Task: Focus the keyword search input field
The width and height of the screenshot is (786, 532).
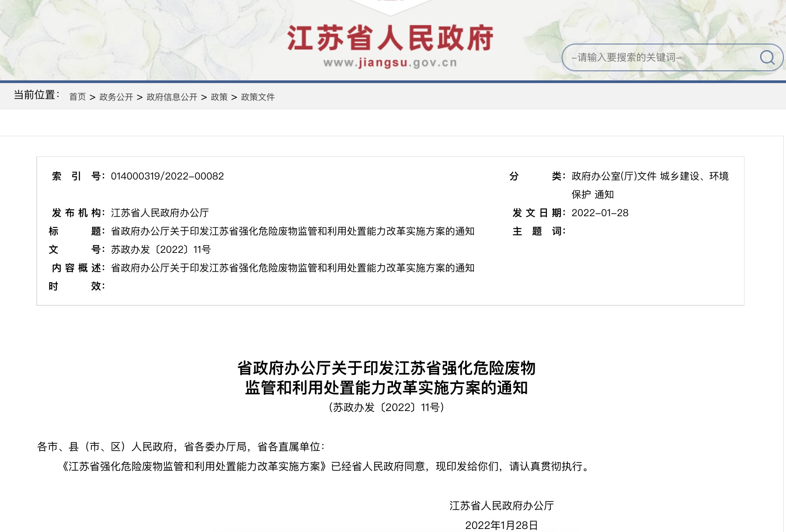Action: [656, 57]
